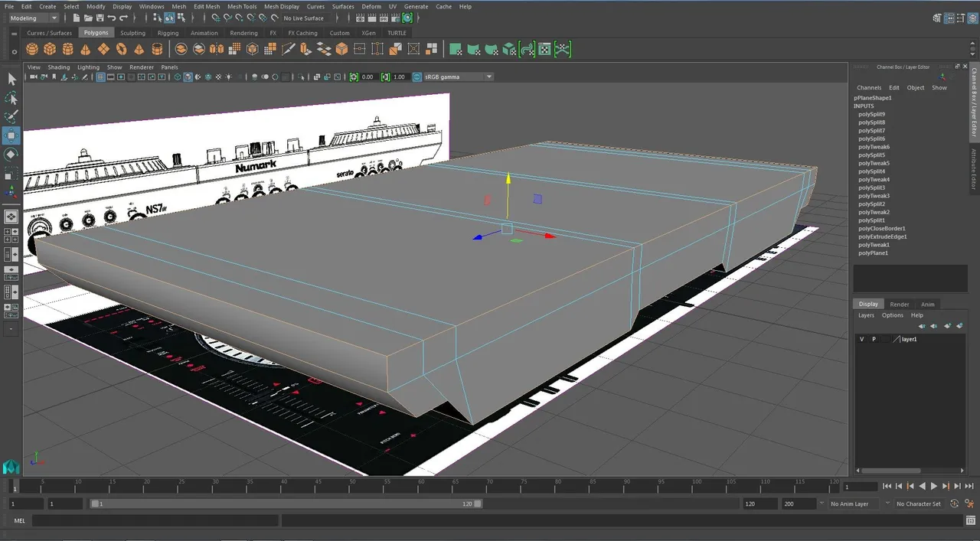
Task: Click the Save Scene disk icon
Action: pos(100,18)
